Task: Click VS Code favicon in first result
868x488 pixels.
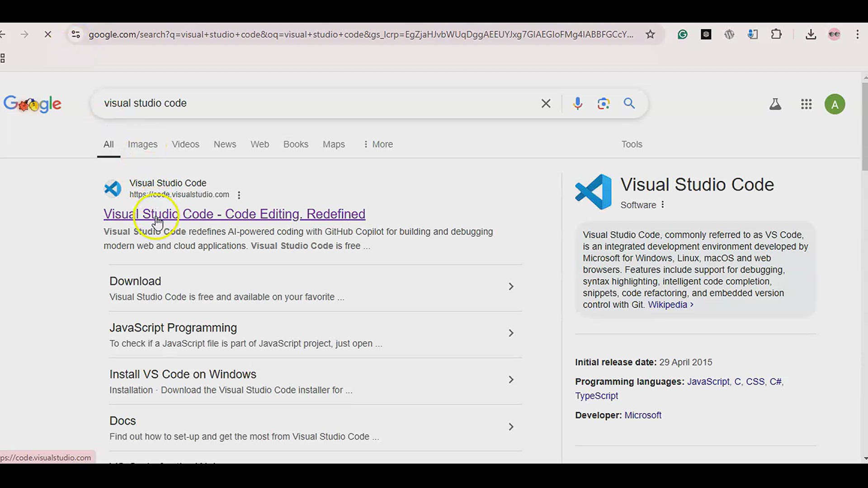Action: tap(113, 188)
